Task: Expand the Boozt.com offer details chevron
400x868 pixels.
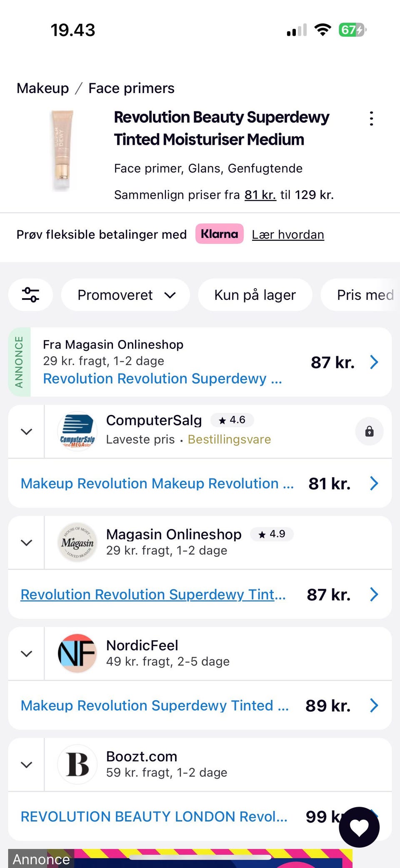Action: click(26, 764)
